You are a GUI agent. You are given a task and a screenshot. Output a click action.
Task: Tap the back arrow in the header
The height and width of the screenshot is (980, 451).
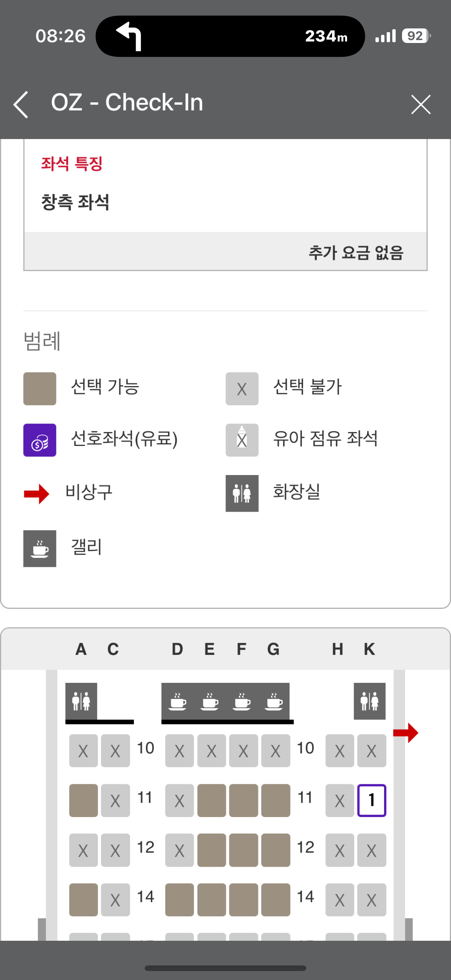21,104
